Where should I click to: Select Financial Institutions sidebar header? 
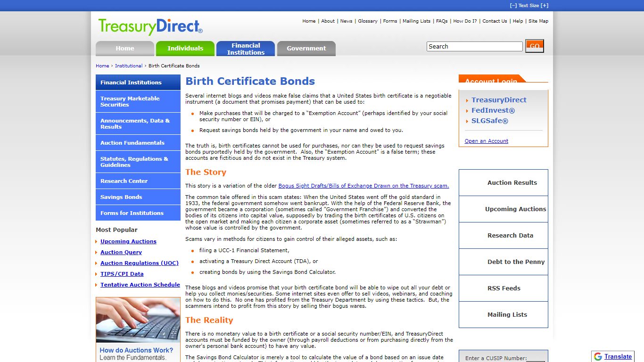point(138,82)
